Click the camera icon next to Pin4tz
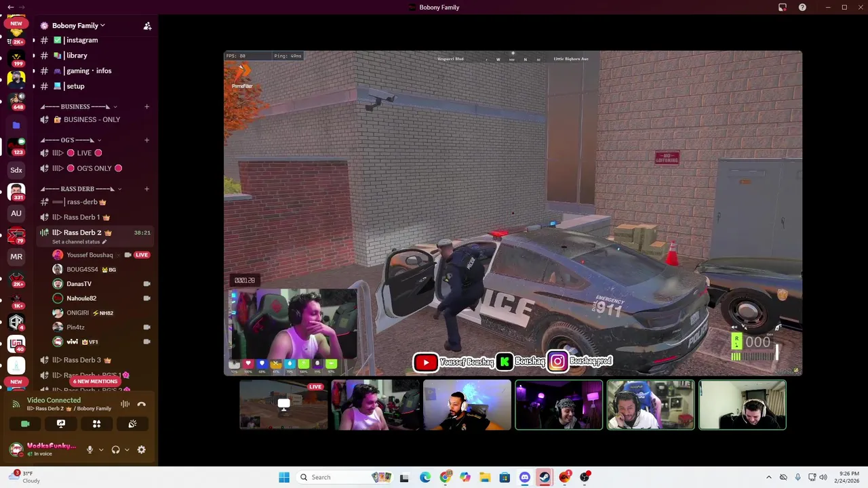 146,327
